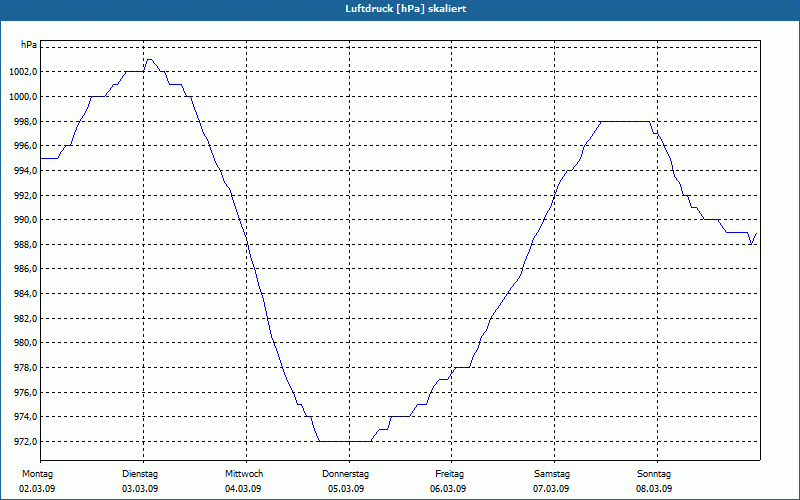Click the 974,0 axis value

tap(26, 417)
